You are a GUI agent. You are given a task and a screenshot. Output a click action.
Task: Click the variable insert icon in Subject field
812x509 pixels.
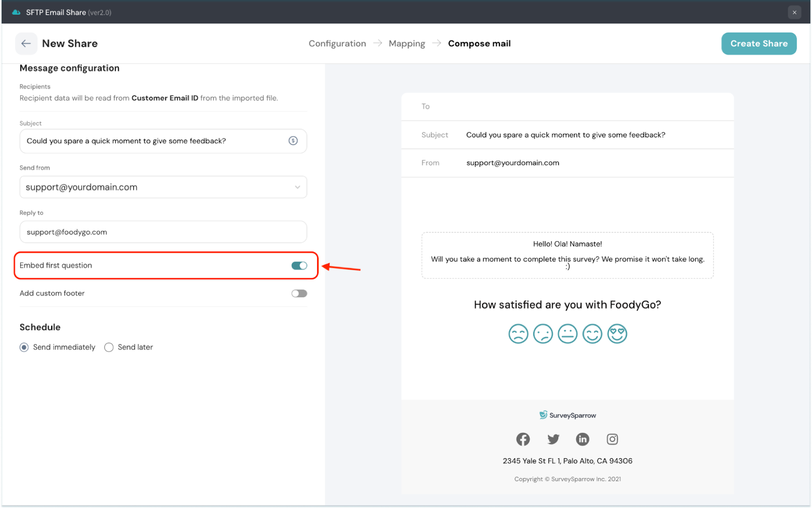click(x=293, y=141)
